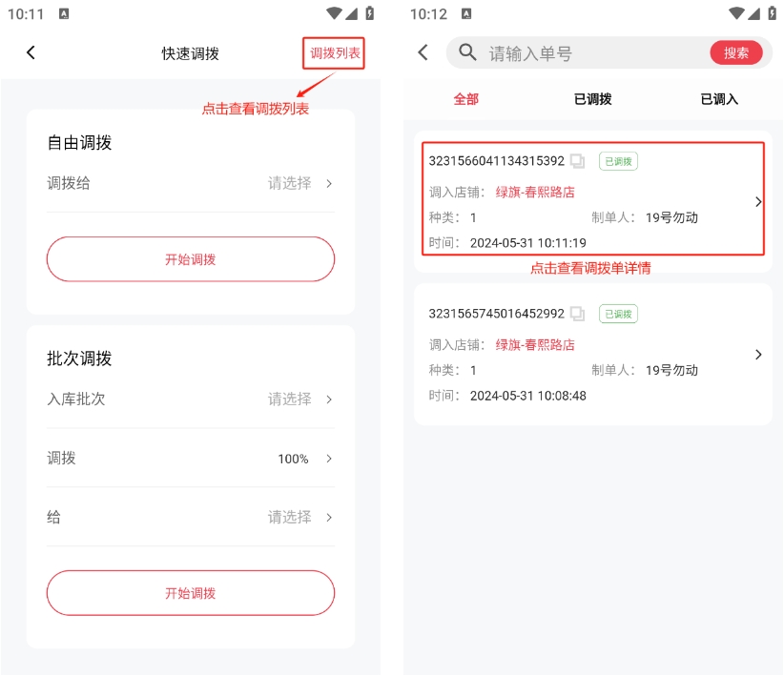Open 调拨列表 link at top right
The image size is (784, 676).
pos(335,53)
